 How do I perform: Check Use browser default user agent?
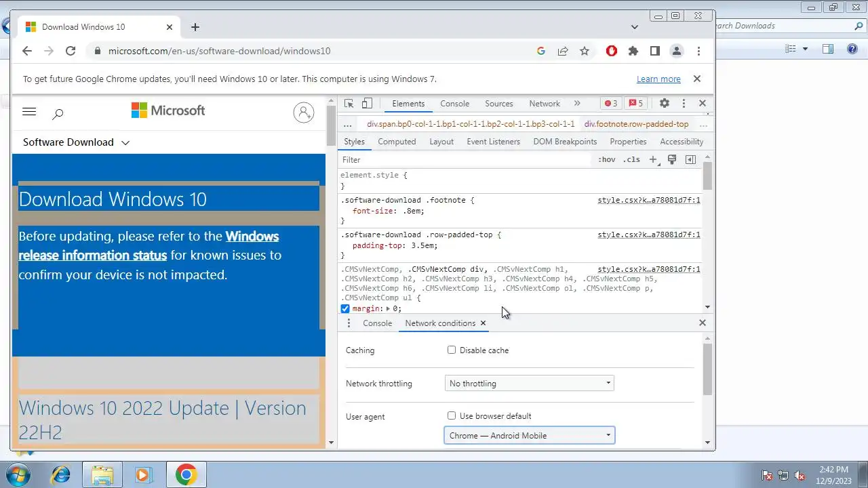click(452, 416)
